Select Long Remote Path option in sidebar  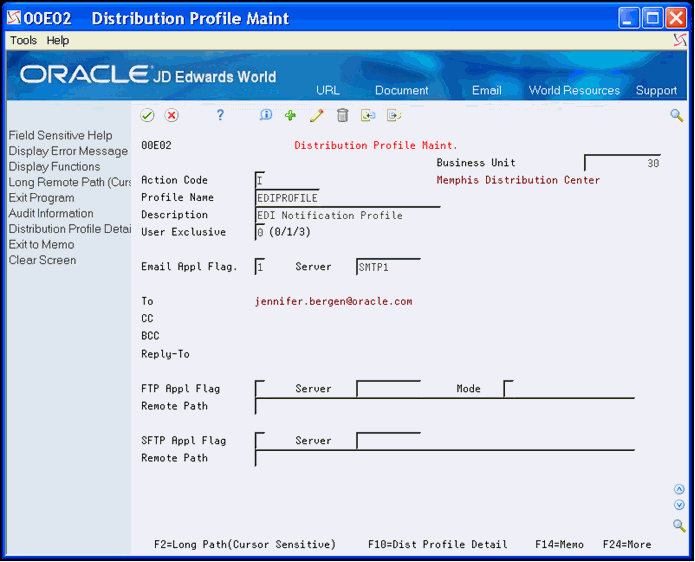click(x=70, y=182)
